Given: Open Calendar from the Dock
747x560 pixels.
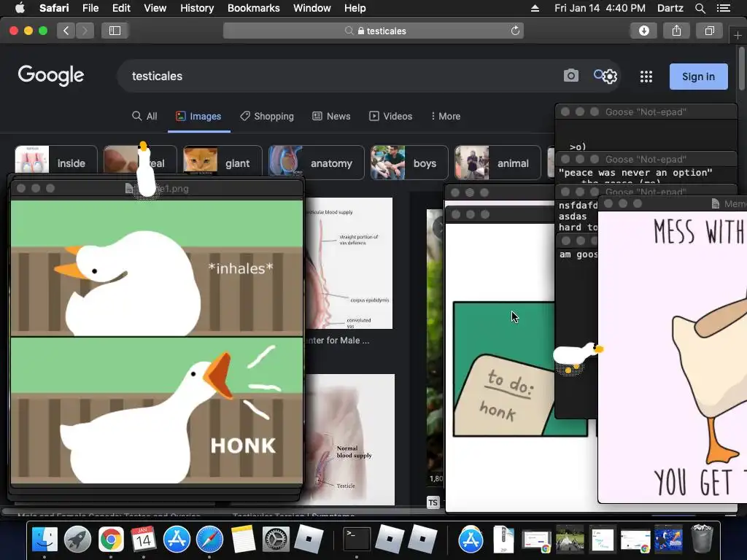Looking at the screenshot, I should (x=144, y=540).
